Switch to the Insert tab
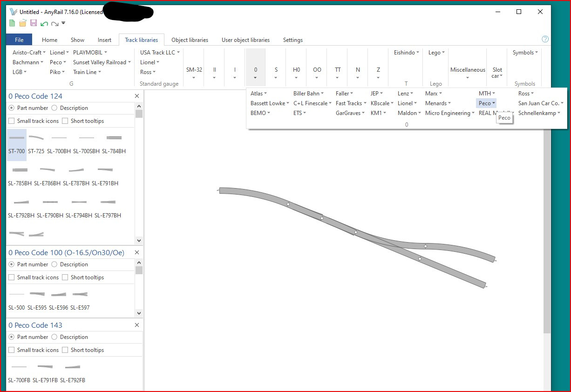 click(x=104, y=40)
